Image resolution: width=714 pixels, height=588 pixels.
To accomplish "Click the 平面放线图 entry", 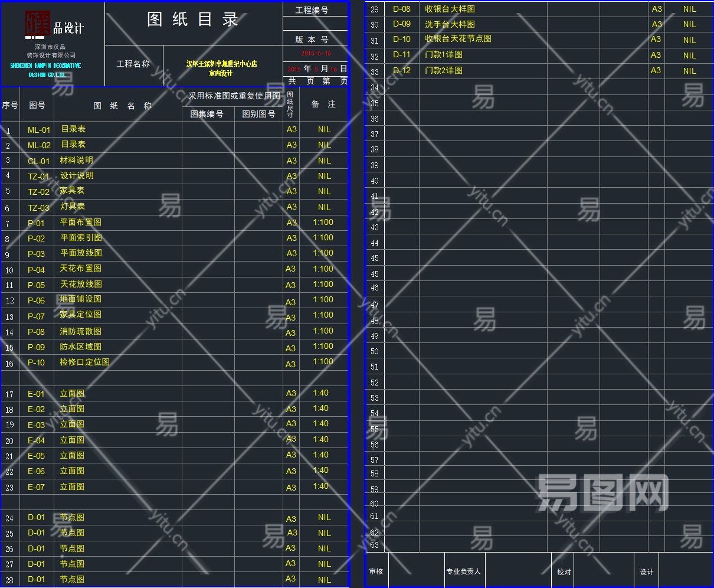I will [81, 253].
